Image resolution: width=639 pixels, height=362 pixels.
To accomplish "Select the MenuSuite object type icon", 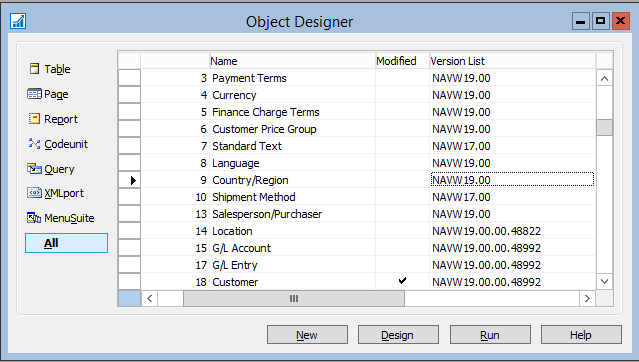I will point(34,218).
